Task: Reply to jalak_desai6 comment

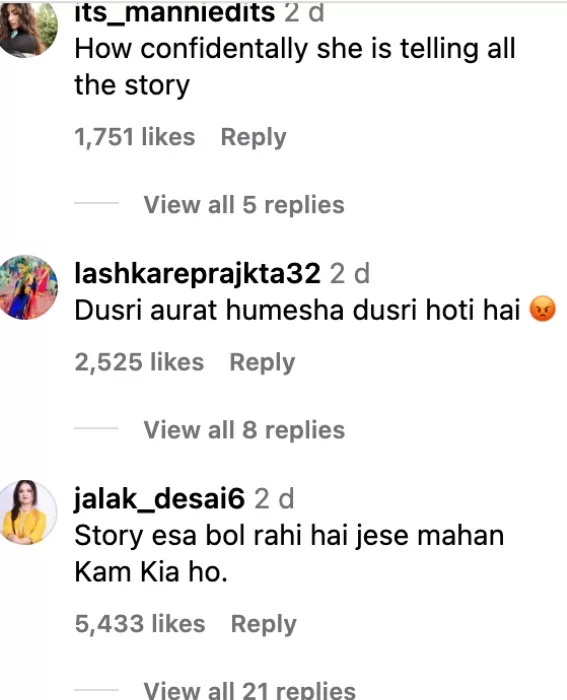Action: 263,624
